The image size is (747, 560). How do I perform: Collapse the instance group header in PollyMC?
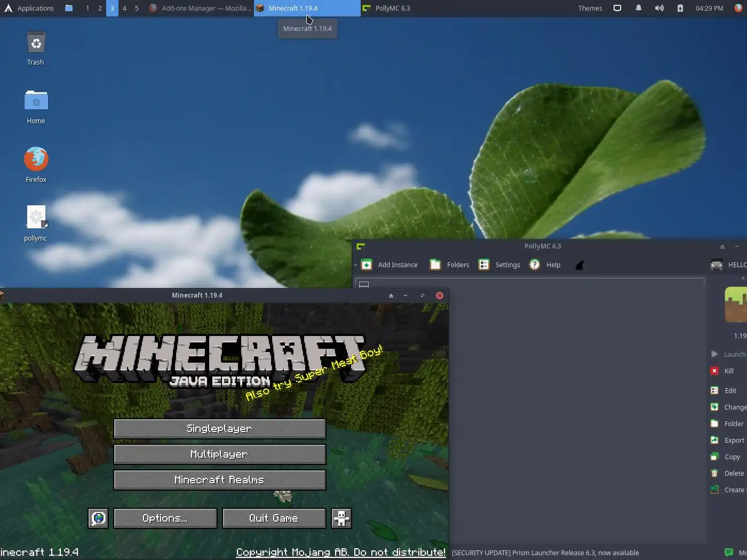(364, 284)
